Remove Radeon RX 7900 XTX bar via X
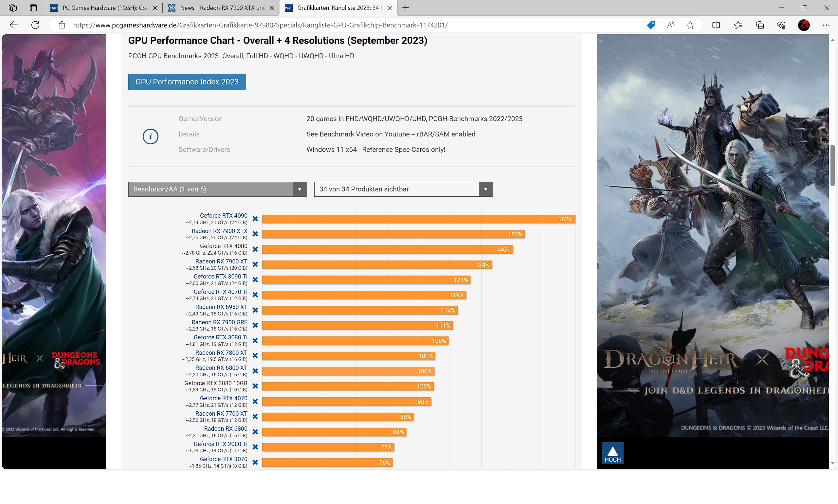 click(255, 234)
